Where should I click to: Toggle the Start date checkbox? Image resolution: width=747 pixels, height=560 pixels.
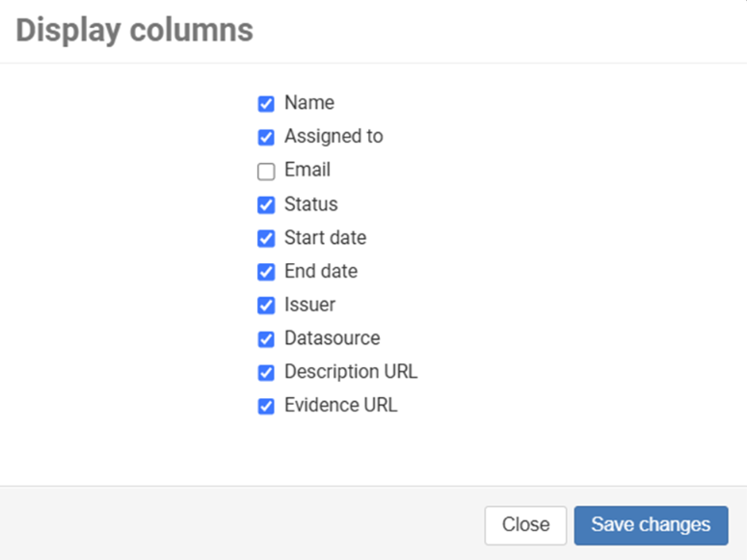coord(266,238)
